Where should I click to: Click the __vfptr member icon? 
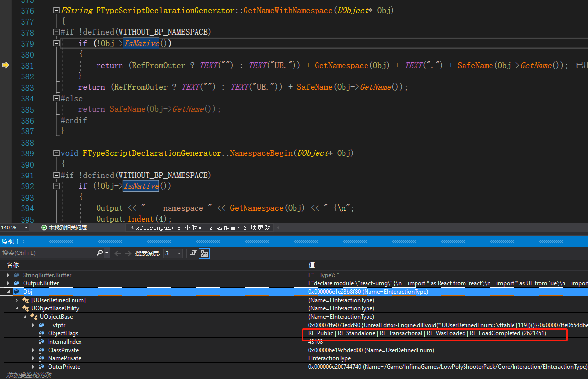42,325
